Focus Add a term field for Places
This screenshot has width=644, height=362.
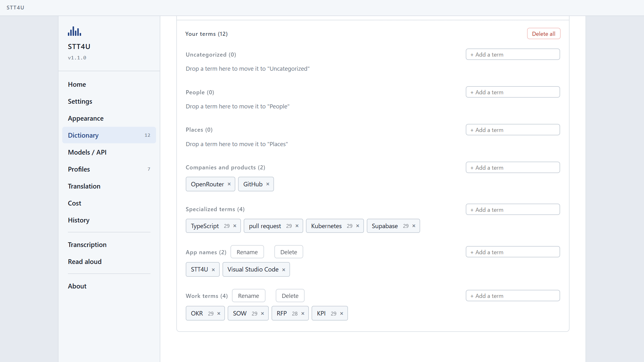513,130
